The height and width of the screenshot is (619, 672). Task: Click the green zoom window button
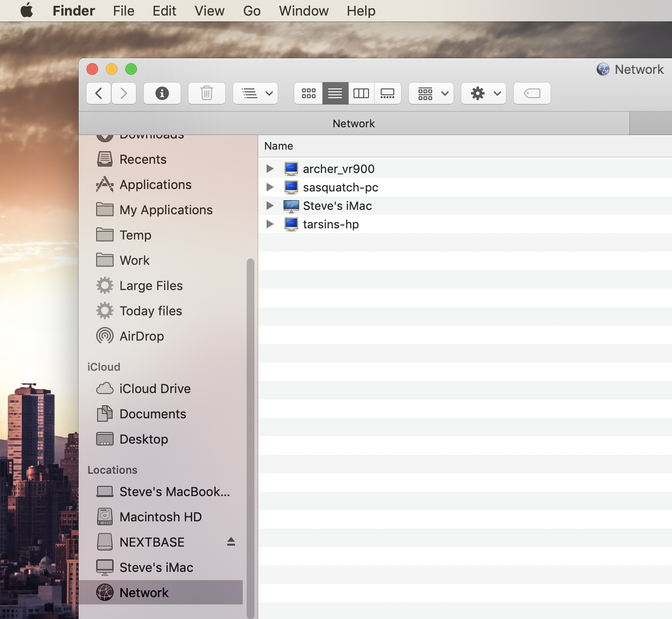click(131, 69)
